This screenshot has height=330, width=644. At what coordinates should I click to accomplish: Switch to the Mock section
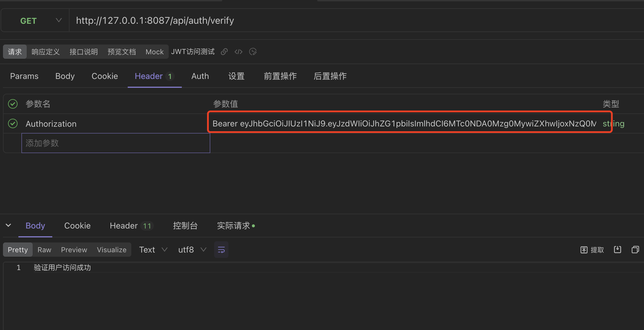(x=154, y=52)
